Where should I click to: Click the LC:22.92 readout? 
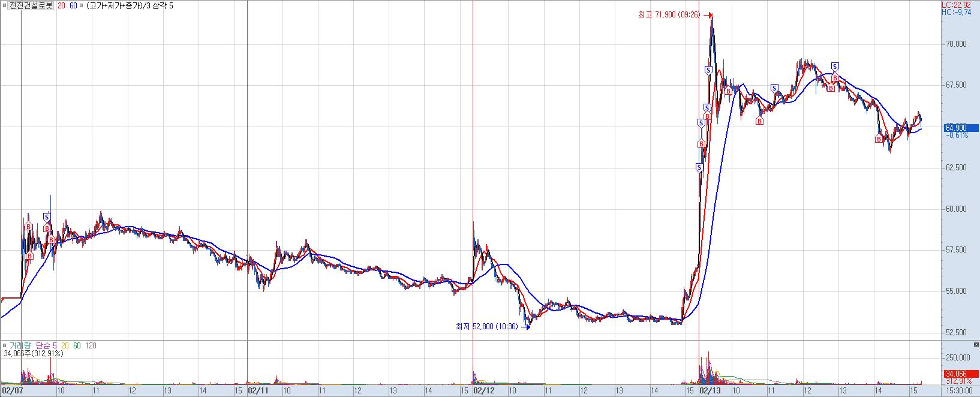[956, 4]
